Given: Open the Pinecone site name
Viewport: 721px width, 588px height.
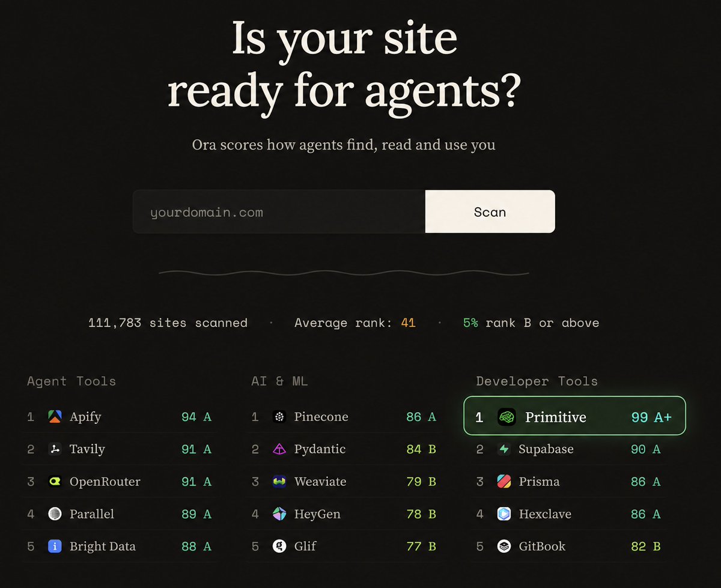Looking at the screenshot, I should [321, 417].
